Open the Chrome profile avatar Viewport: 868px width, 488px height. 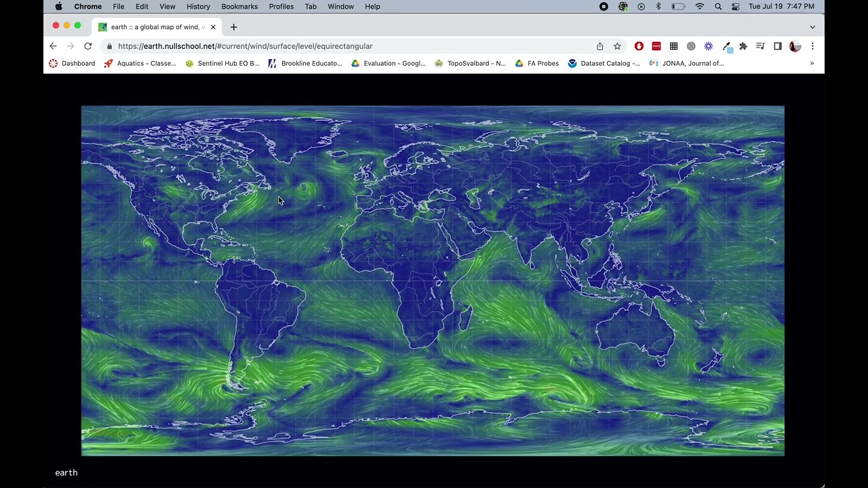tap(795, 46)
